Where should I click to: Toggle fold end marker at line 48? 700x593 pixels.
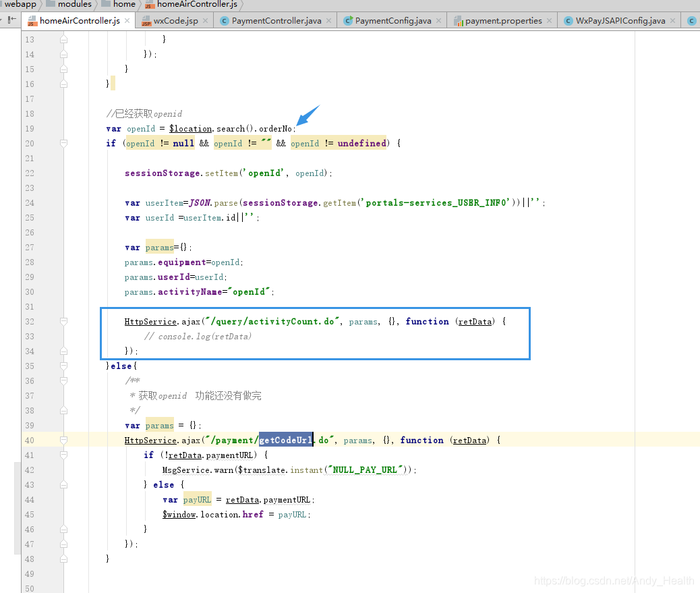pyautogui.click(x=64, y=559)
